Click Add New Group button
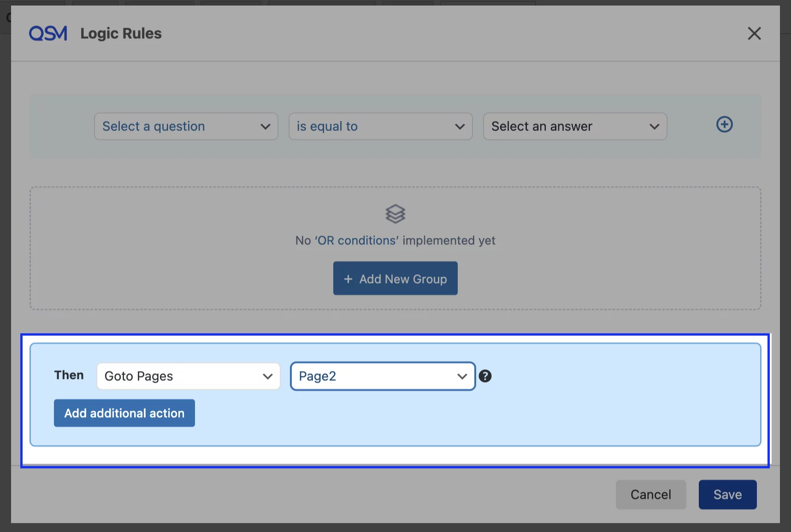This screenshot has width=791, height=532. coord(395,278)
